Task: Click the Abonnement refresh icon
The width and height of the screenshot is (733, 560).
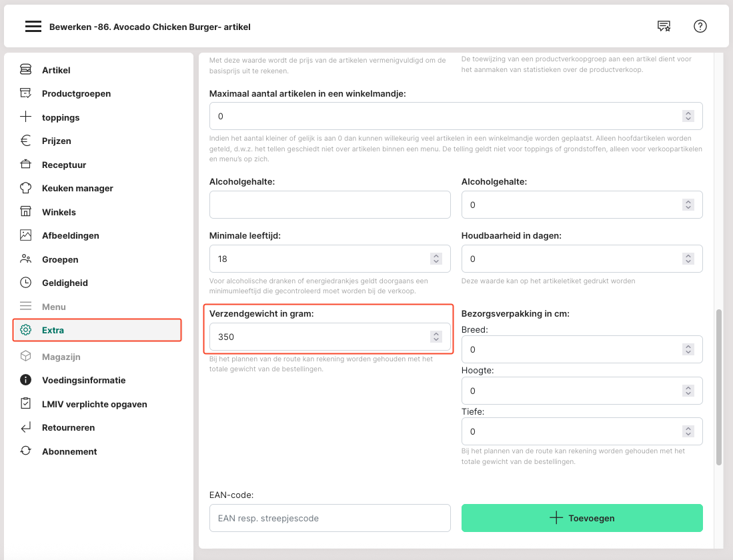Action: coord(26,451)
